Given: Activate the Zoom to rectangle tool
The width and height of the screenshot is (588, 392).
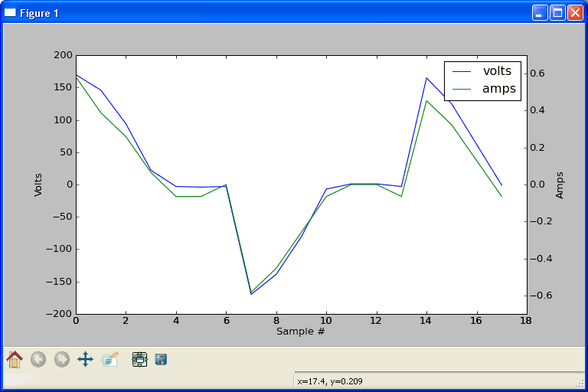Looking at the screenshot, I should pyautogui.click(x=110, y=359).
